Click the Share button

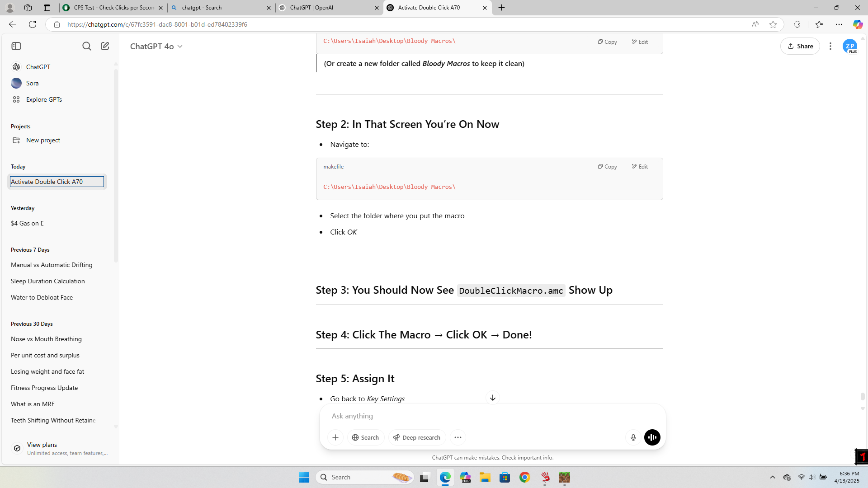pos(800,46)
